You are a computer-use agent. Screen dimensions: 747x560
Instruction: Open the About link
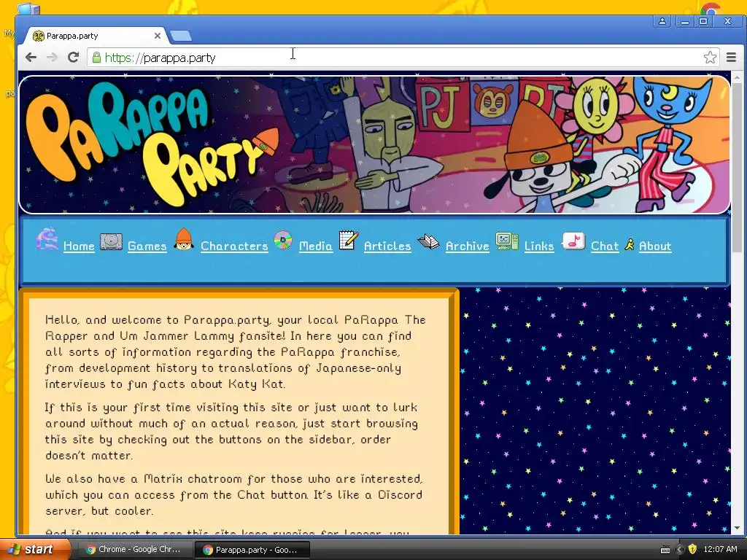pos(655,246)
